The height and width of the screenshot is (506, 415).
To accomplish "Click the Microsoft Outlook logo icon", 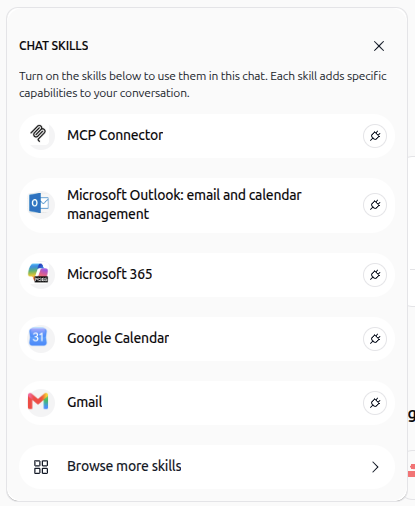I will click(39, 203).
